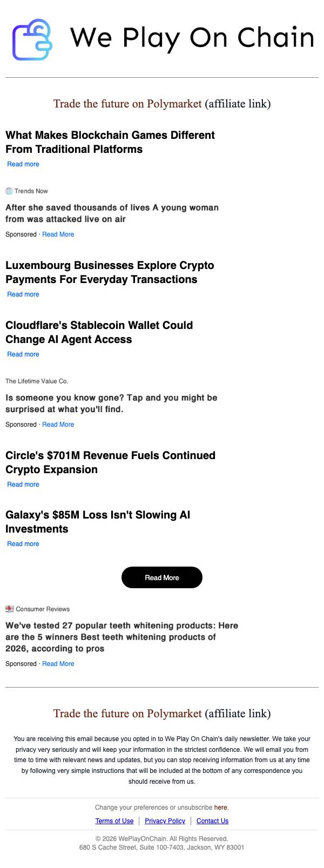
Task: Click the Trends Now globe icon
Action: tap(9, 191)
